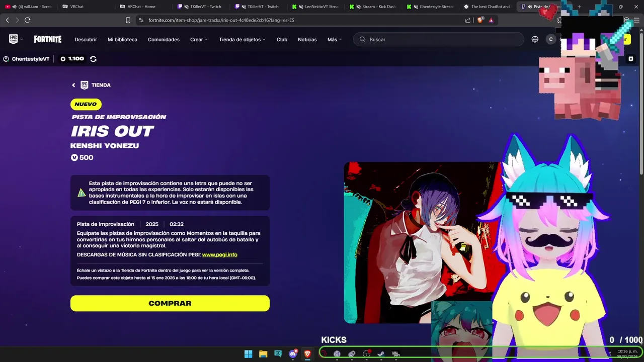Click the Epic Games logo icon
The height and width of the screenshot is (362, 644).
13,39
